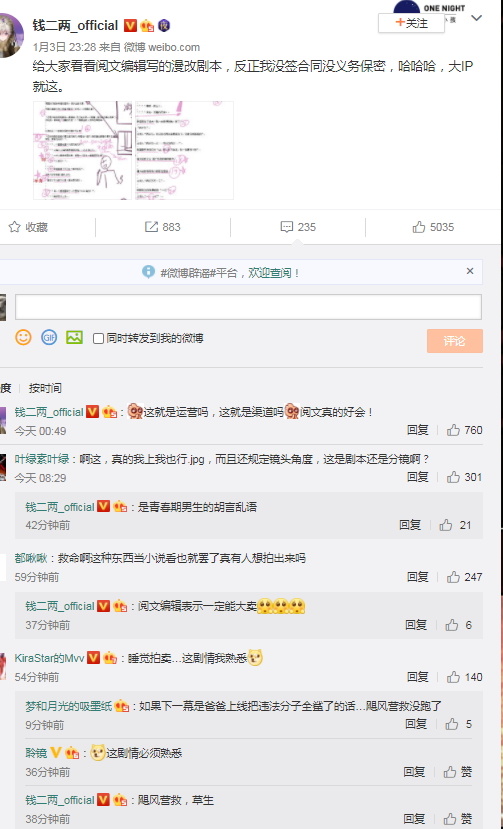Click the repost icon showing 883

(151, 227)
